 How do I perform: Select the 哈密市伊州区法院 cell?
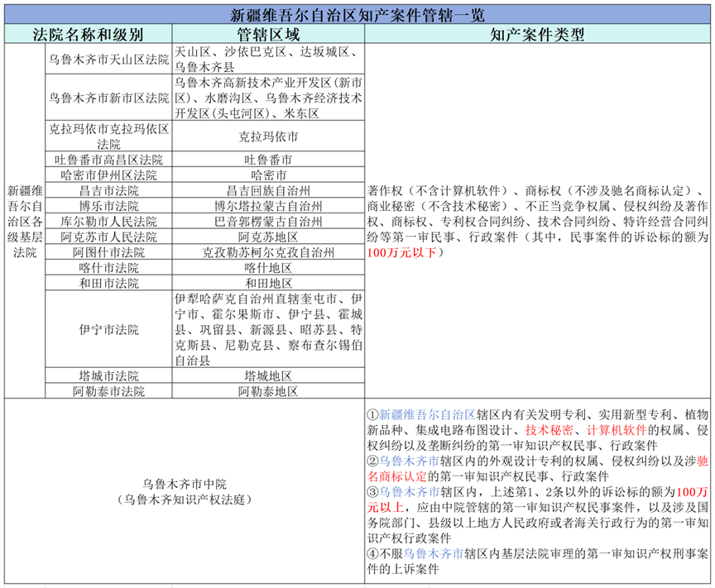click(x=108, y=175)
